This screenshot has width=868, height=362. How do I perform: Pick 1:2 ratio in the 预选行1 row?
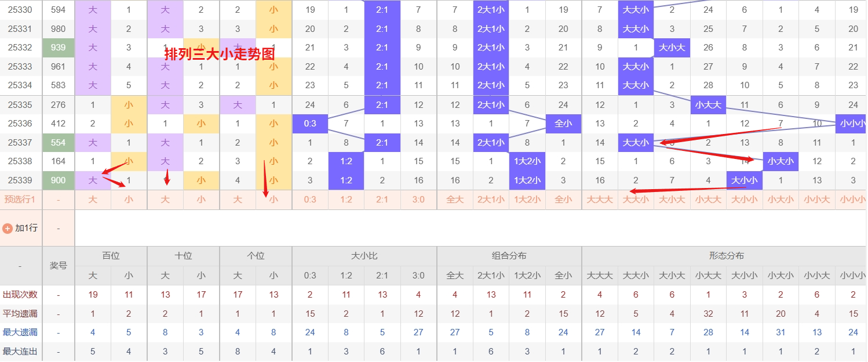click(x=346, y=200)
